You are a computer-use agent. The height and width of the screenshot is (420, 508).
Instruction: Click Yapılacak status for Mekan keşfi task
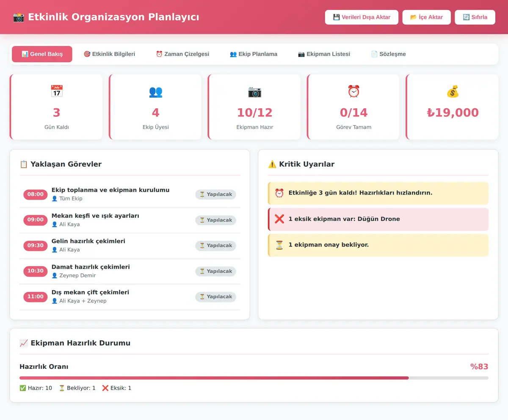[216, 220]
